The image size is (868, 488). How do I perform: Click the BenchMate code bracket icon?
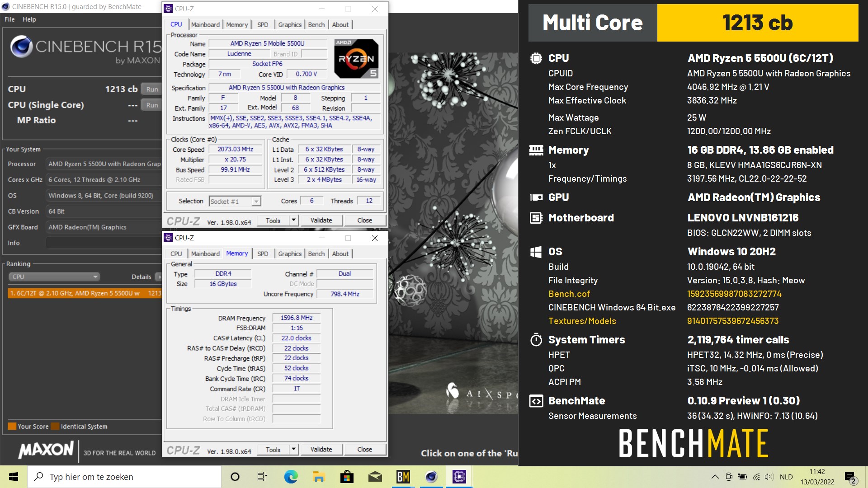coord(536,401)
